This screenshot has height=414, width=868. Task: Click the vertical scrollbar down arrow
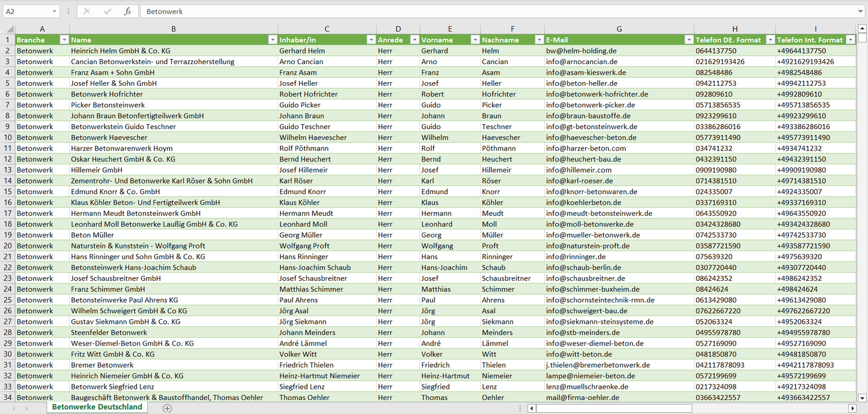[x=863, y=397]
